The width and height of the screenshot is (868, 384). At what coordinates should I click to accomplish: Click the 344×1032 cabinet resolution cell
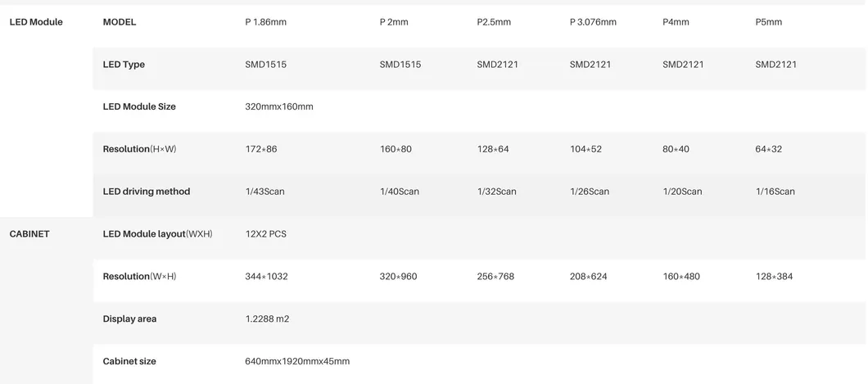click(266, 277)
